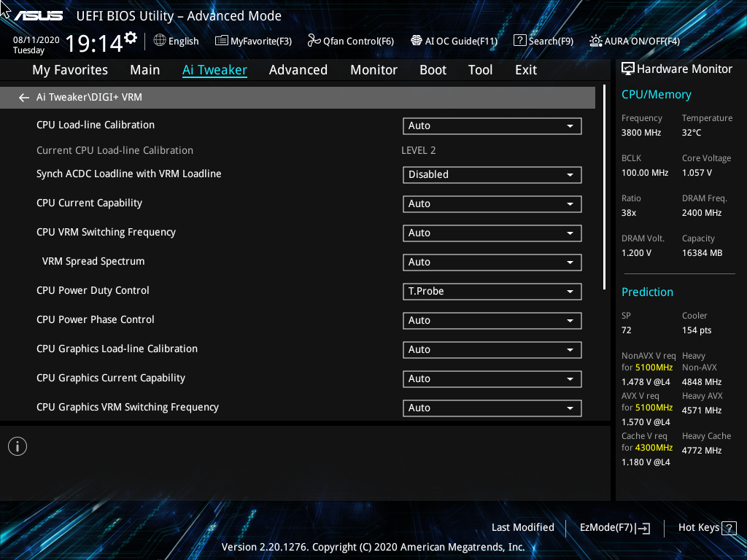The image size is (747, 560).
Task: Click the info icon at bottom
Action: coord(18,446)
